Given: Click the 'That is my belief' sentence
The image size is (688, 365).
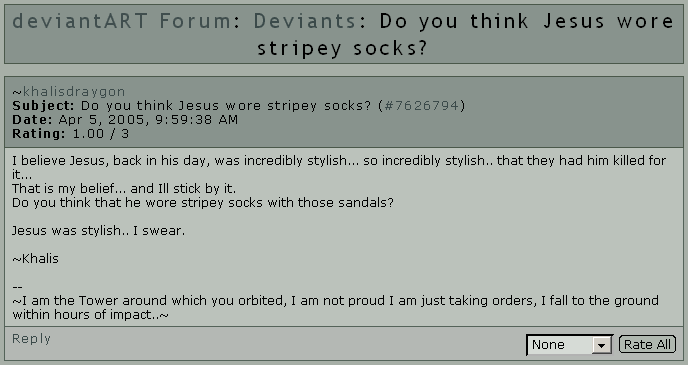Looking at the screenshot, I should click(x=124, y=189).
